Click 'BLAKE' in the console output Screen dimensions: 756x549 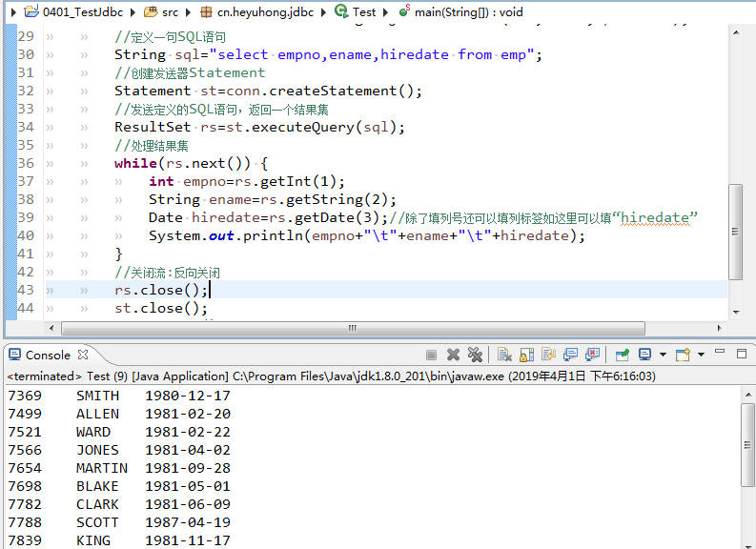point(97,486)
